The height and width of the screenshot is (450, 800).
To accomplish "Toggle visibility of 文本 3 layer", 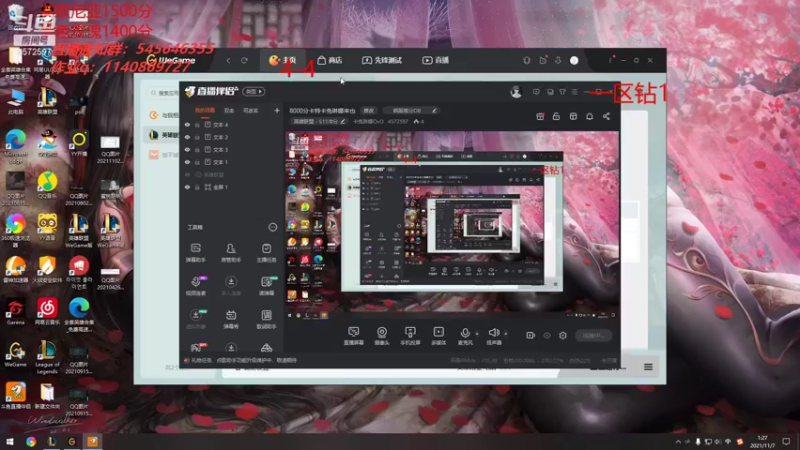I will click(x=187, y=149).
